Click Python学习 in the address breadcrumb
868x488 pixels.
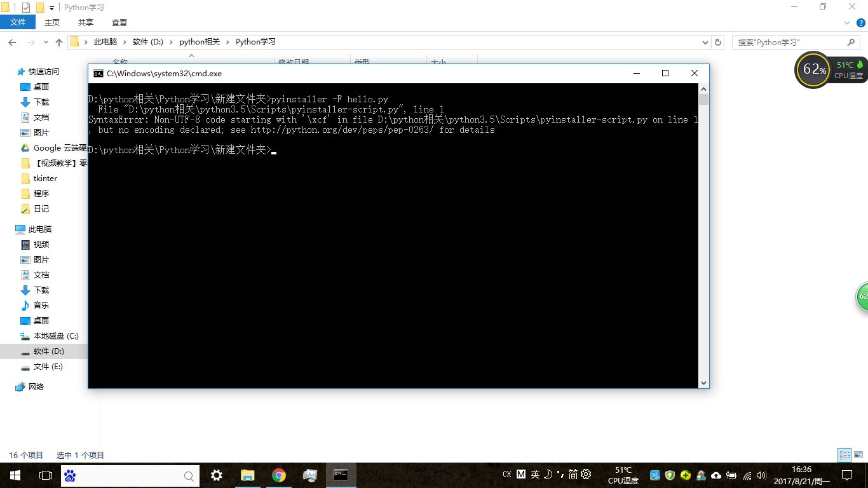255,42
